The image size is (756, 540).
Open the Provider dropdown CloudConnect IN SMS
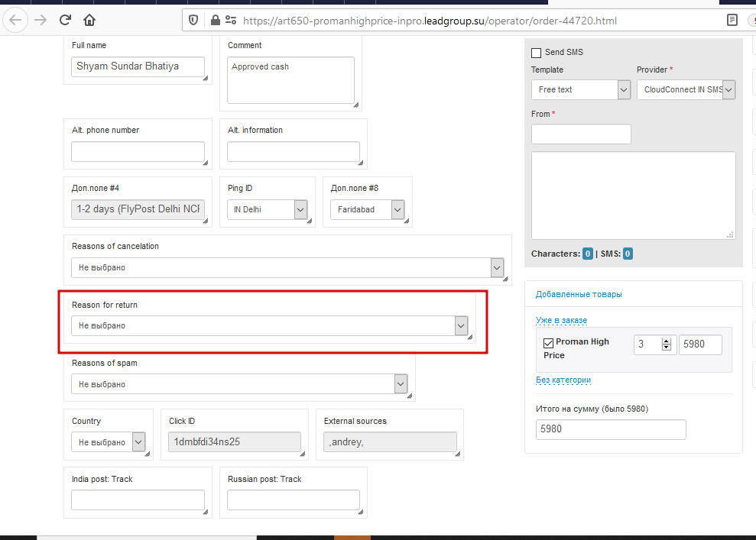click(x=686, y=89)
